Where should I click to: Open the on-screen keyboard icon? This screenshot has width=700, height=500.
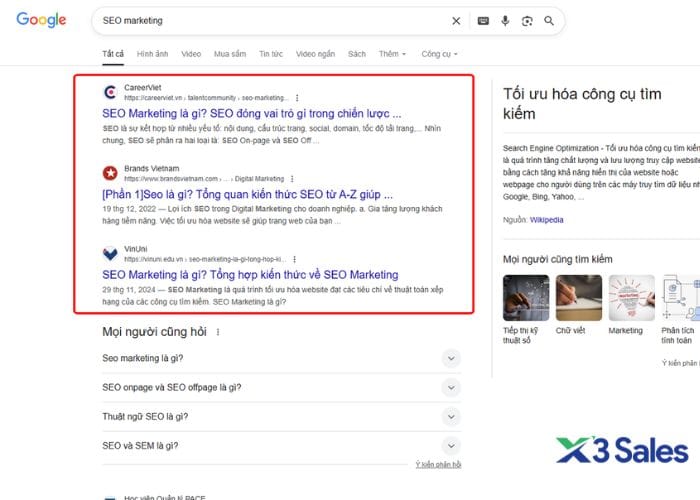tap(483, 21)
